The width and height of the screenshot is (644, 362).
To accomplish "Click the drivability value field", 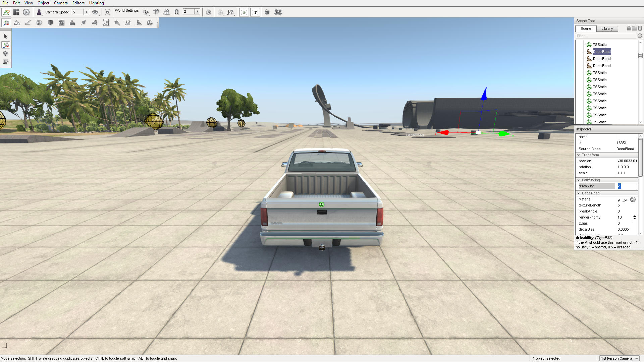I will [x=627, y=186].
